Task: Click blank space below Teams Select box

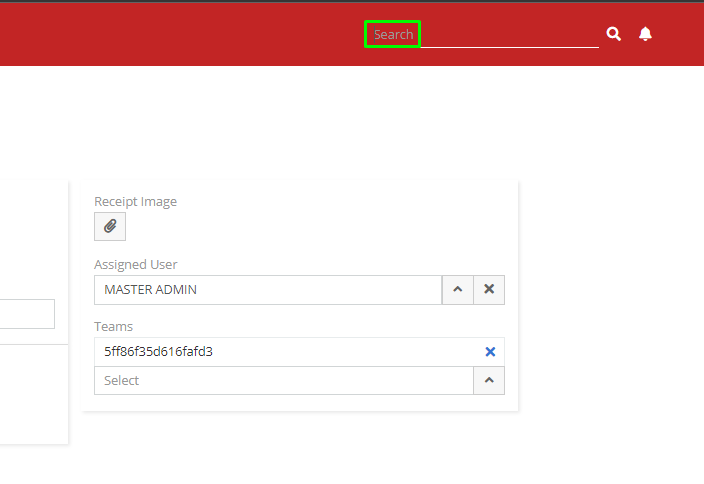Action: click(300, 402)
